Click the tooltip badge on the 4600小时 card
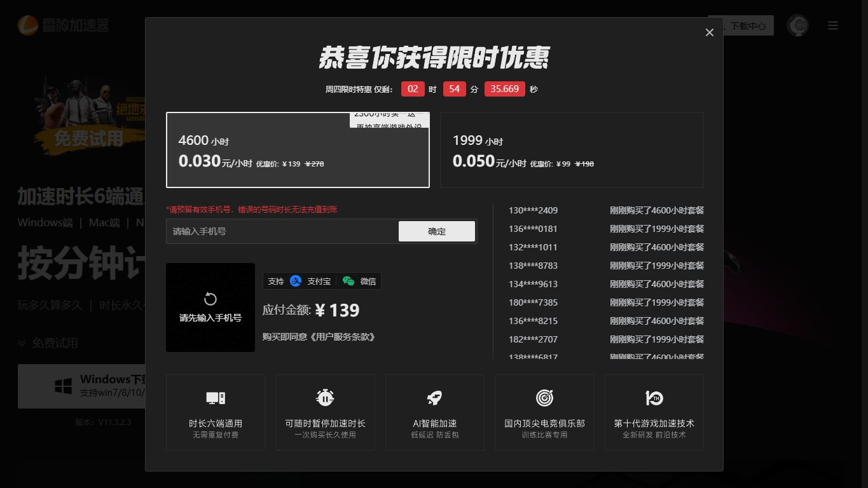The height and width of the screenshot is (488, 868). tap(389, 120)
